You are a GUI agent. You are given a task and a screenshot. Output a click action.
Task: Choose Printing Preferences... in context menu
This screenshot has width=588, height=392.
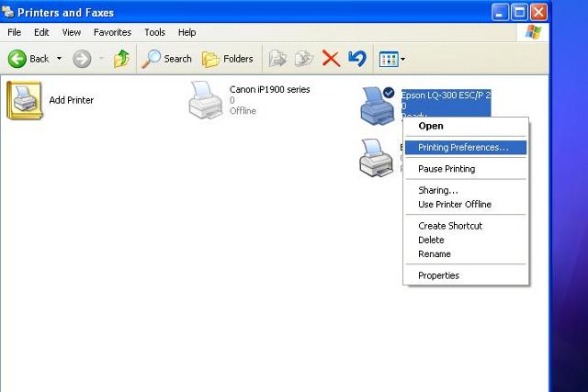[466, 147]
